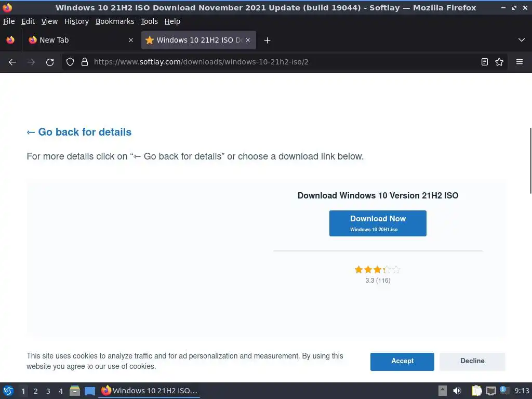Open the network tray icon
Image resolution: width=532 pixels, height=399 pixels.
tap(490, 391)
